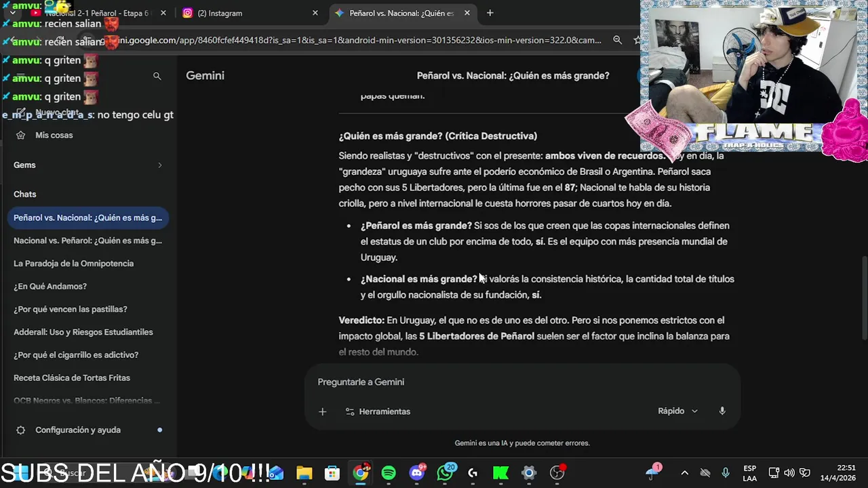Screen dimensions: 868x488
Task: Open Logitech G HUB from the taskbar
Action: point(473,473)
